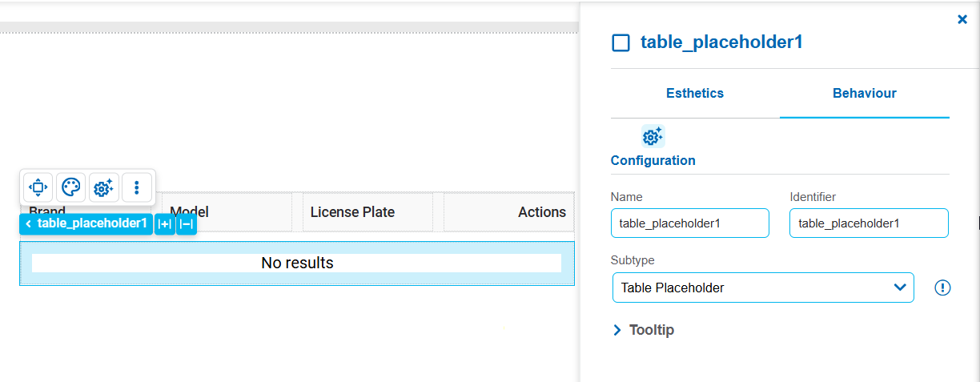Click the remove column |−| icon
The image size is (980, 382).
tap(187, 224)
